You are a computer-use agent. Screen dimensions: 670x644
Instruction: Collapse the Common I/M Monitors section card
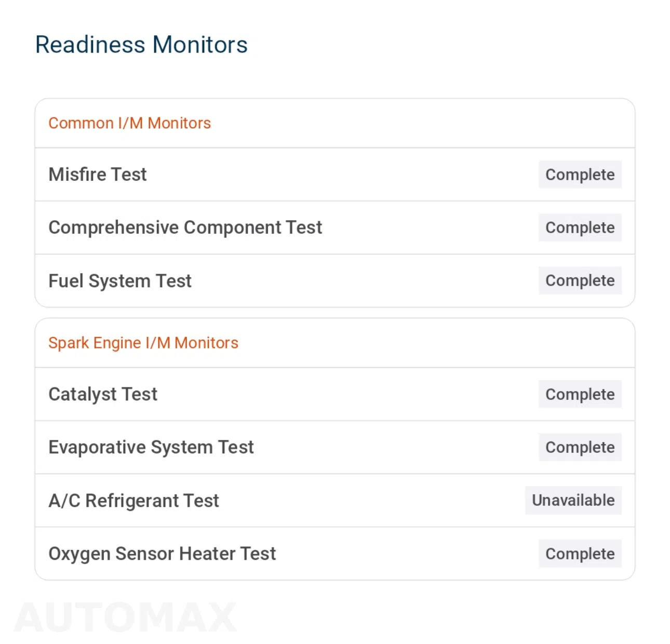[x=335, y=123]
